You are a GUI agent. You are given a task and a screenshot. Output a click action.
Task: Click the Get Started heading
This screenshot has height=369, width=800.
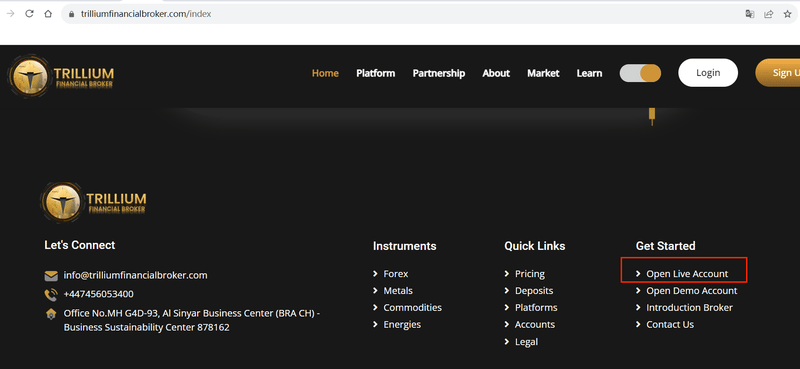665,246
